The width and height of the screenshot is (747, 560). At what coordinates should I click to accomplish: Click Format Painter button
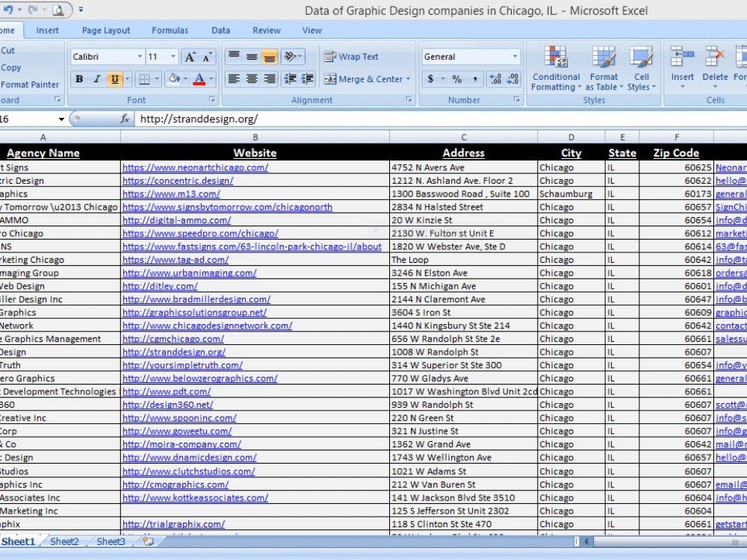[30, 85]
